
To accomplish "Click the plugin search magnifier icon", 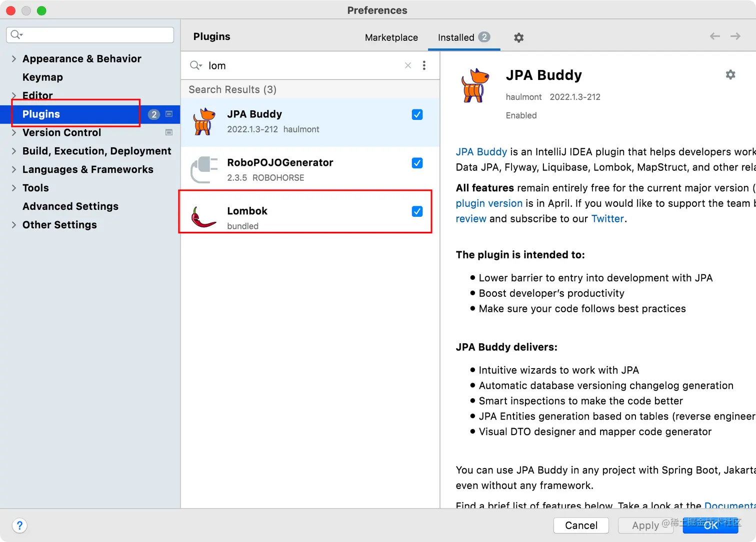I will (195, 65).
